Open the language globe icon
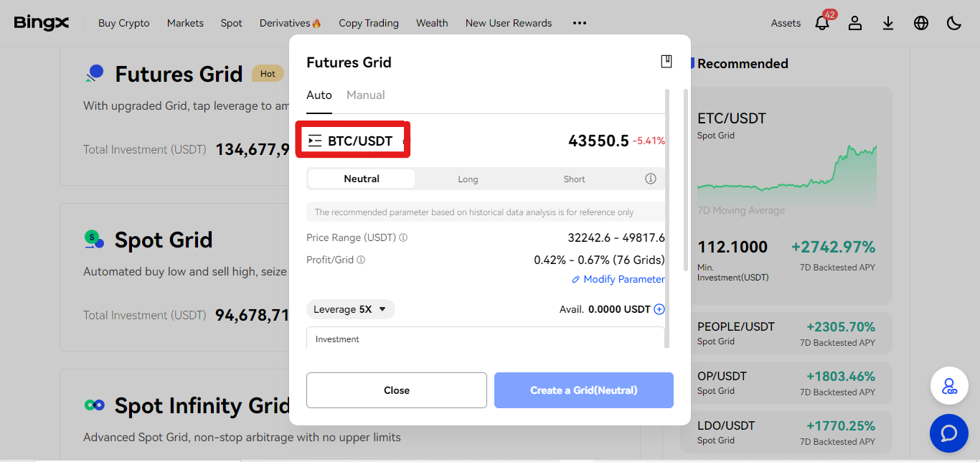980x462 pixels. (x=921, y=23)
